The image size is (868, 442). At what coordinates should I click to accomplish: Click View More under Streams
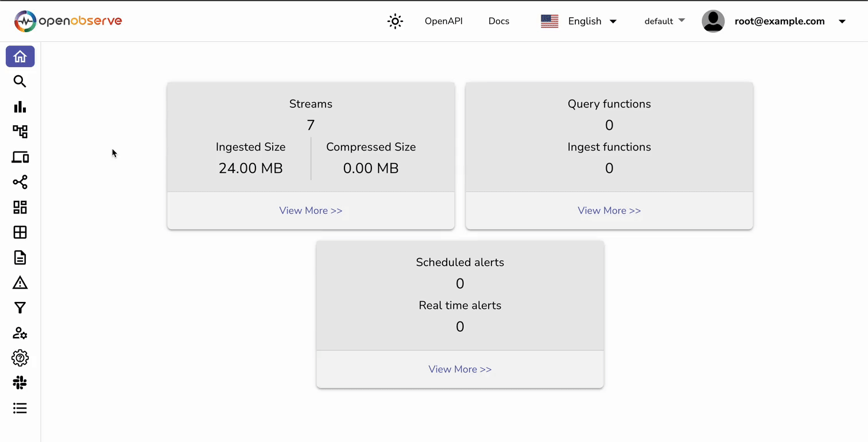click(311, 211)
